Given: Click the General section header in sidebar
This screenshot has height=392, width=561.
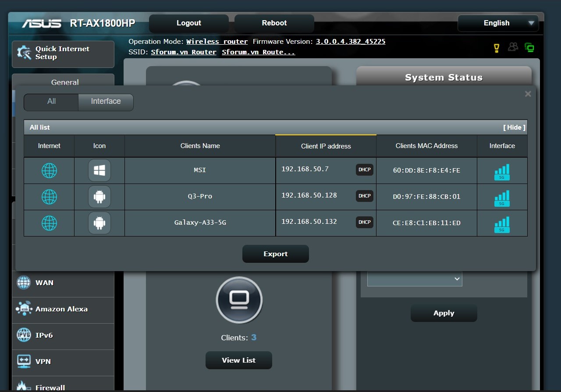Looking at the screenshot, I should coord(65,81).
